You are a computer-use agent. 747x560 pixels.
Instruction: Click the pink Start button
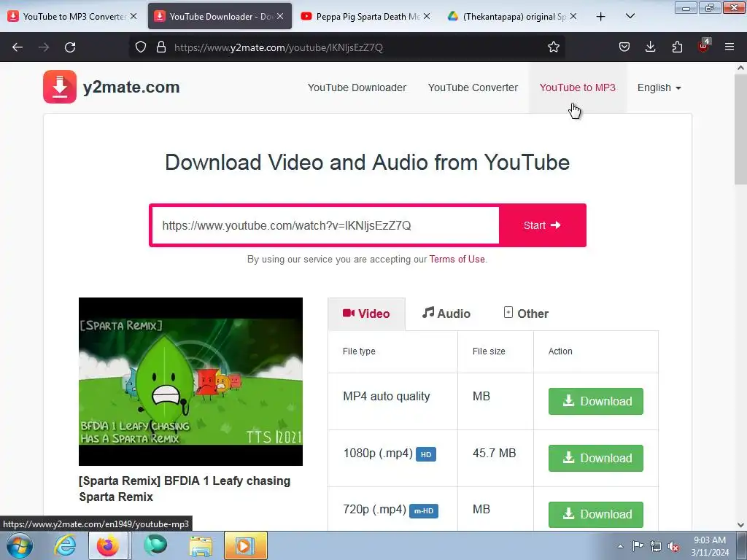click(x=542, y=225)
